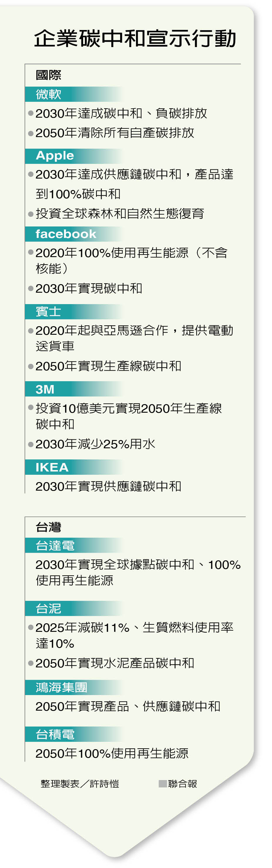Click the 台積電 header bar
The height and width of the screenshot is (868, 272).
pos(74,734)
